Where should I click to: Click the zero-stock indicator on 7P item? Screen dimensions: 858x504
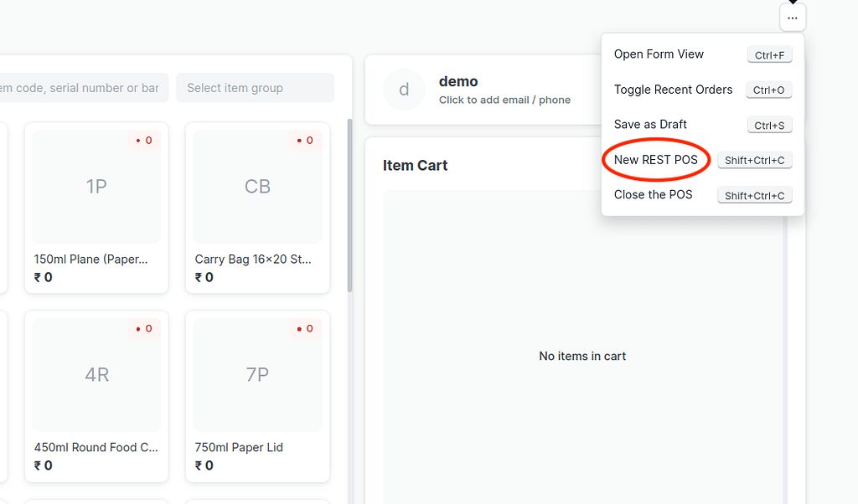304,328
